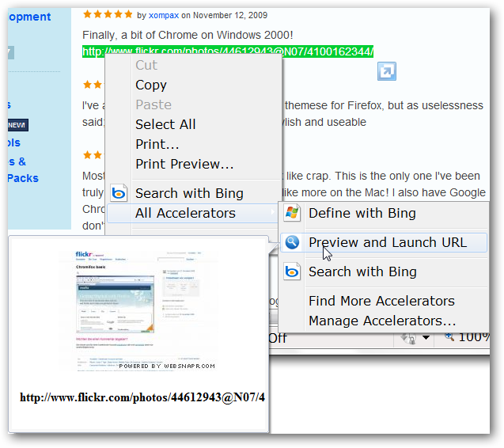Click Preview and Launch URL
The width and height of the screenshot is (504, 448).
(384, 242)
